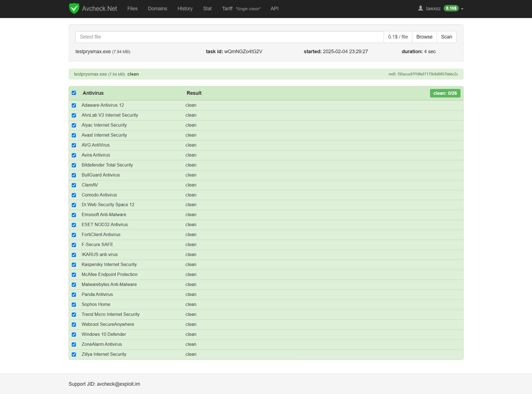Toggle the Alyac Internet Security checkbox

click(74, 126)
